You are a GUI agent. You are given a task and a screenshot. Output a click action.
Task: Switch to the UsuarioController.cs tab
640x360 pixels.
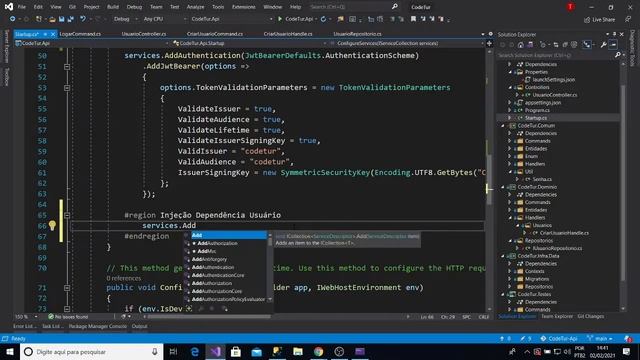[144, 34]
